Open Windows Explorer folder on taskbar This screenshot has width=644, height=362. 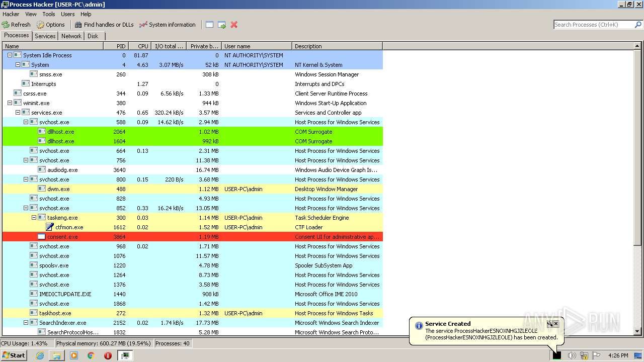tap(57, 355)
